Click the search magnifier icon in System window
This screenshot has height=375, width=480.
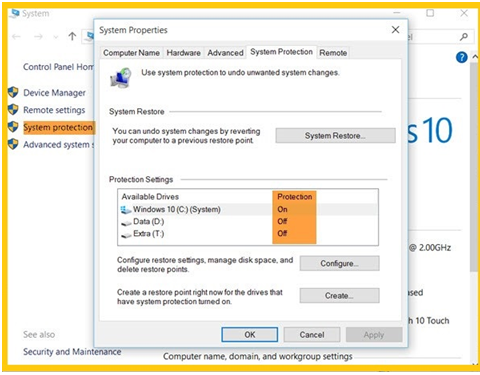point(464,37)
